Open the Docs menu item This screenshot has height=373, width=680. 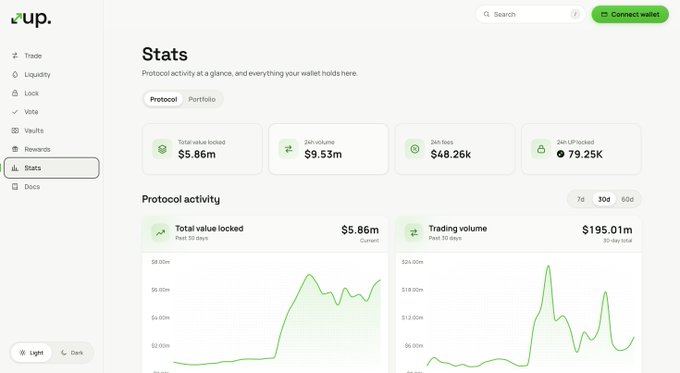(52, 186)
